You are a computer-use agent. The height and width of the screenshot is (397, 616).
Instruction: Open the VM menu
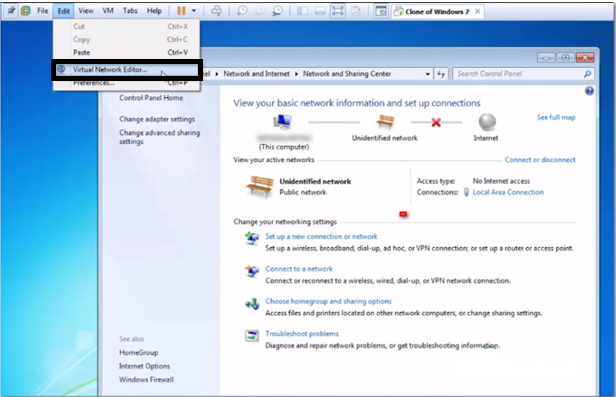[108, 11]
